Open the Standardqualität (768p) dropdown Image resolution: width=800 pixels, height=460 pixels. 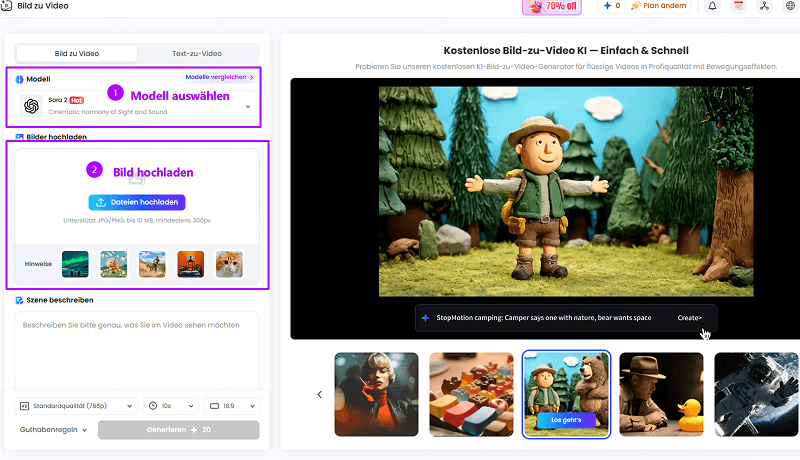click(x=76, y=406)
